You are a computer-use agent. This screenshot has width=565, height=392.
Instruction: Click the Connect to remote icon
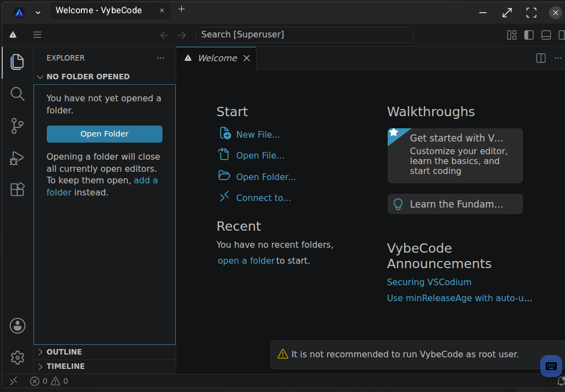tap(225, 197)
